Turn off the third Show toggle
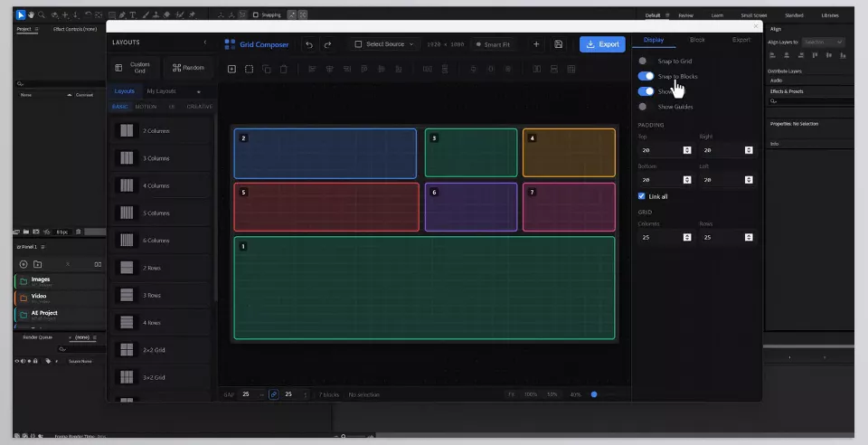The width and height of the screenshot is (868, 445). click(646, 91)
